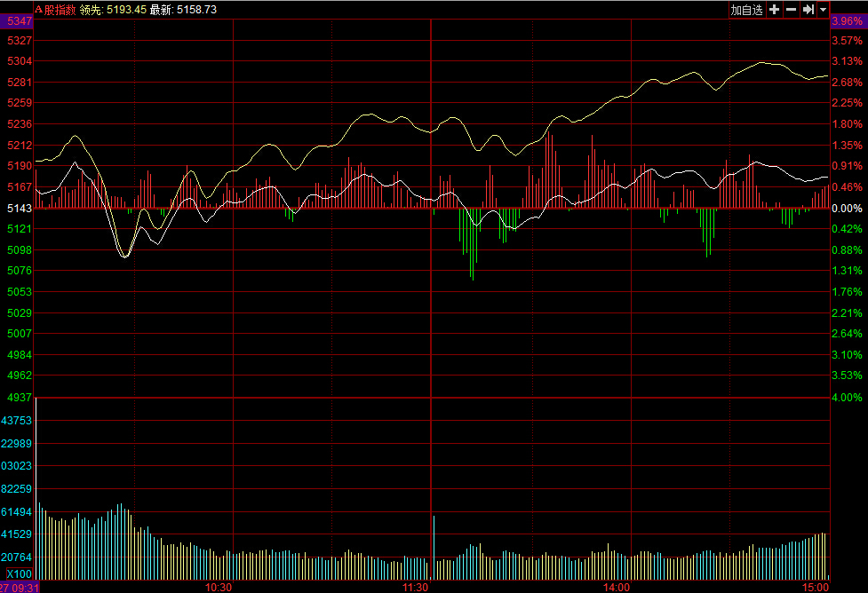Click the plus zoom-in icon
Screen dimensions: 868x593
[774, 10]
